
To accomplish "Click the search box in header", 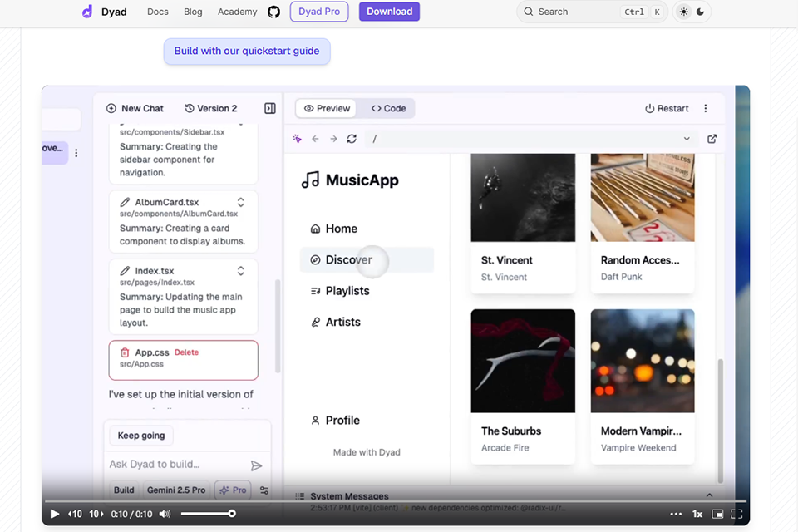I will click(592, 12).
